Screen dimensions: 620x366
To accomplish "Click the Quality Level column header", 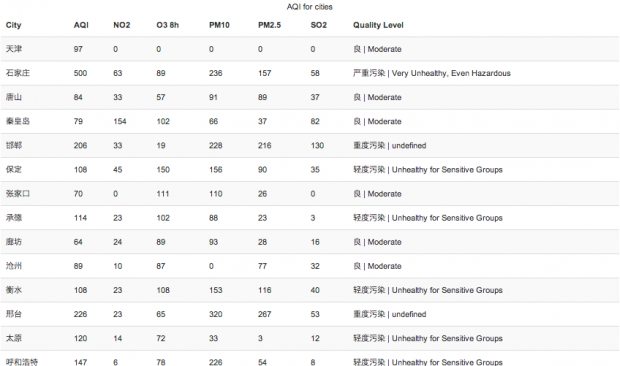I will (x=378, y=25).
